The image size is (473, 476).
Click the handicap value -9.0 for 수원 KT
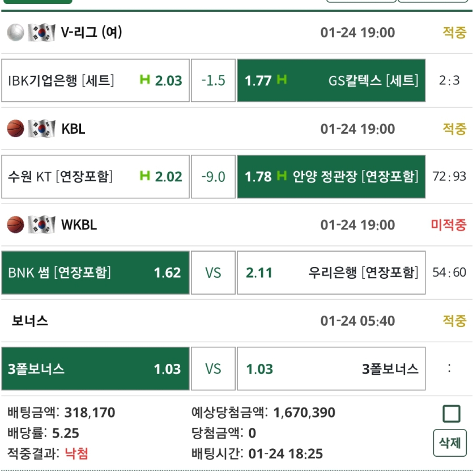tap(213, 176)
